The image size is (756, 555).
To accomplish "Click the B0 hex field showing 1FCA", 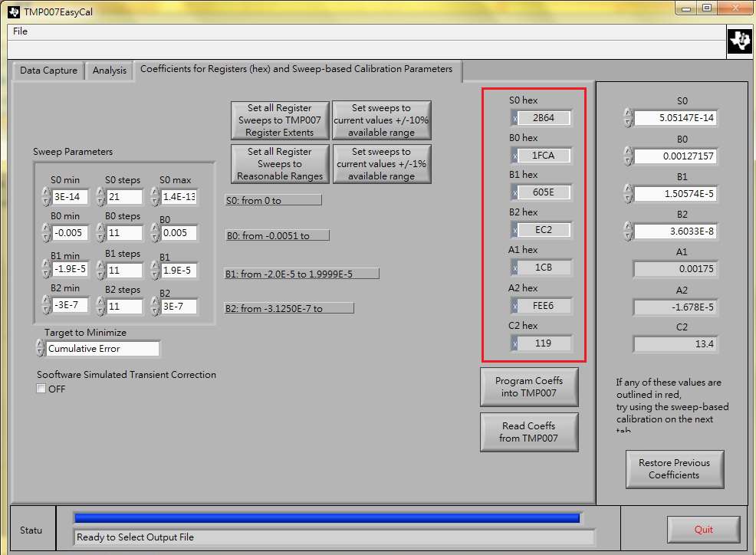I will tap(544, 156).
